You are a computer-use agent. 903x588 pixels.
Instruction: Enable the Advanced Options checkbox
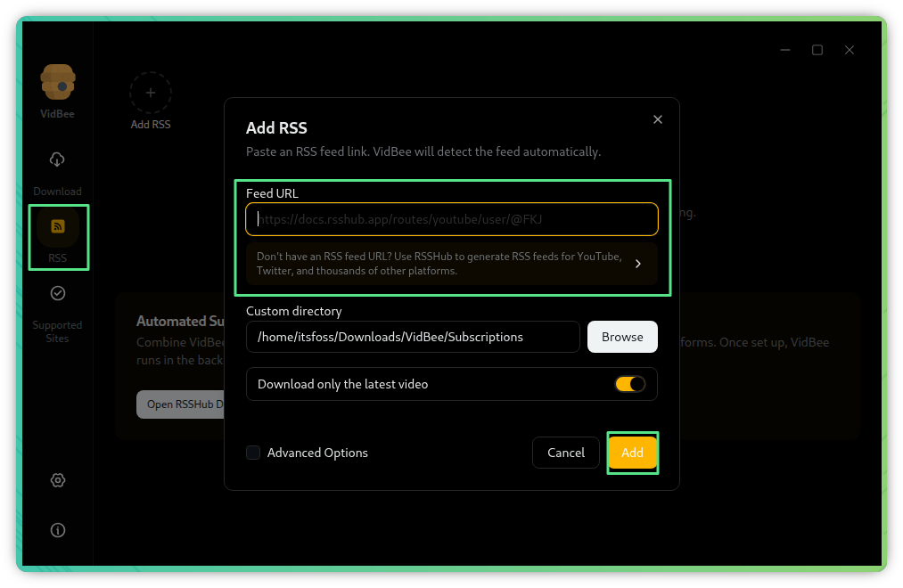pos(253,453)
